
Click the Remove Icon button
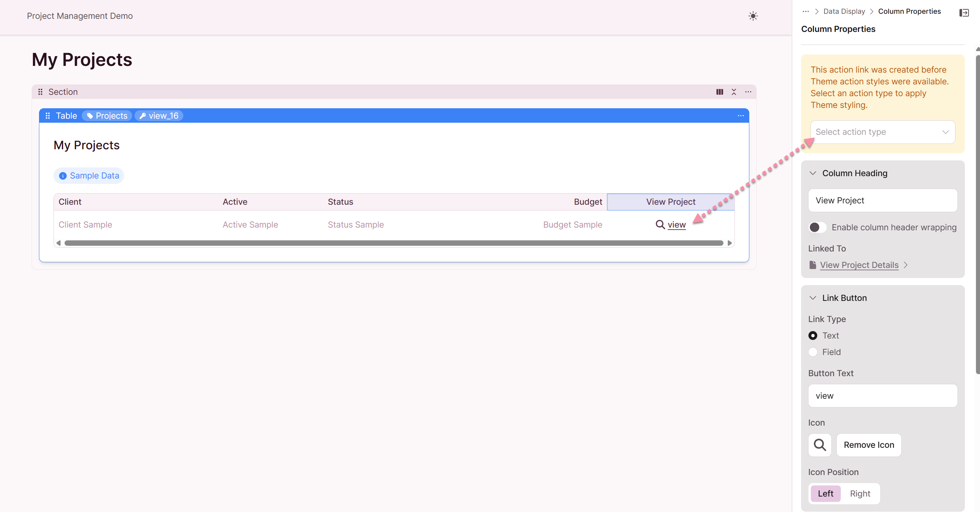tap(869, 445)
